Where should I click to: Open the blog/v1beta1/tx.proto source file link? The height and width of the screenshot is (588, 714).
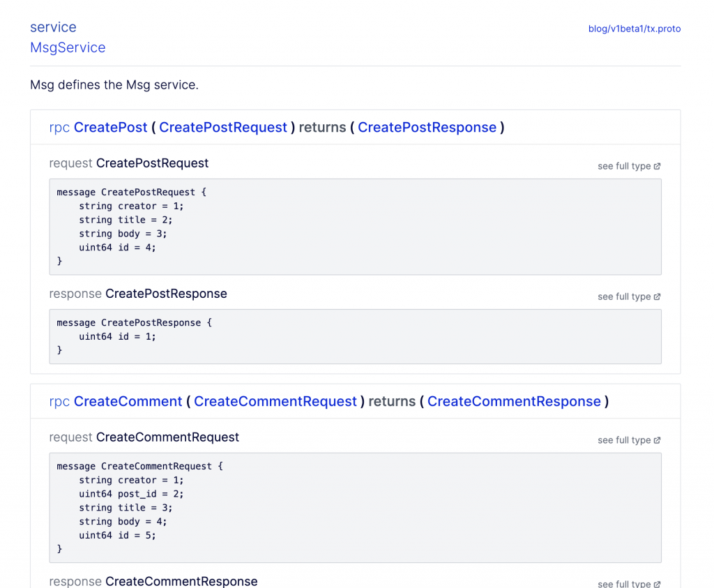(x=635, y=29)
